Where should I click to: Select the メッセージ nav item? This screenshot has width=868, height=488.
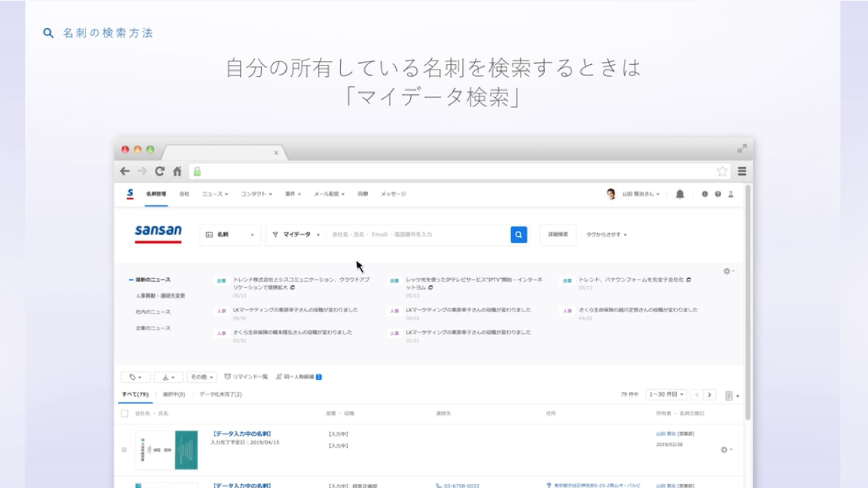[x=393, y=194]
